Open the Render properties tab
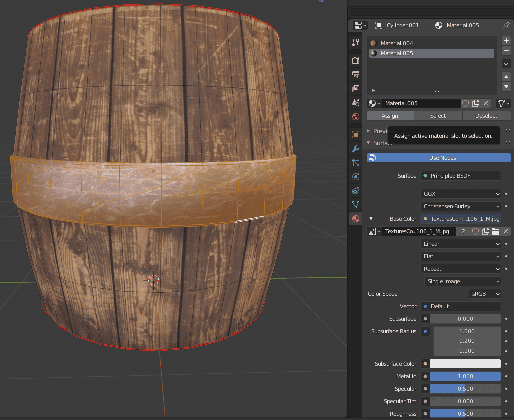The height and width of the screenshot is (420, 514). tap(355, 60)
